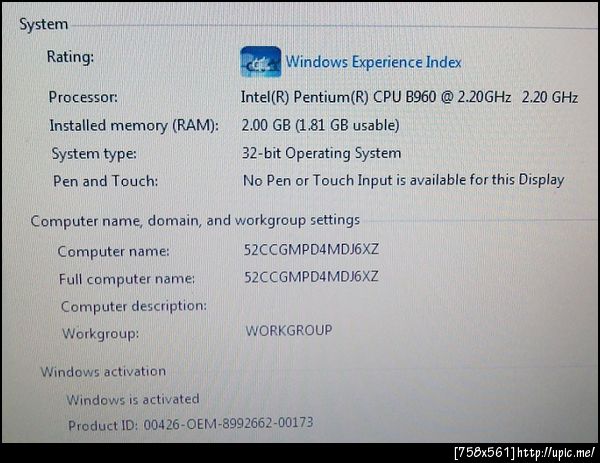
Task: Click the 'Rating:' label
Action: [x=70, y=57]
